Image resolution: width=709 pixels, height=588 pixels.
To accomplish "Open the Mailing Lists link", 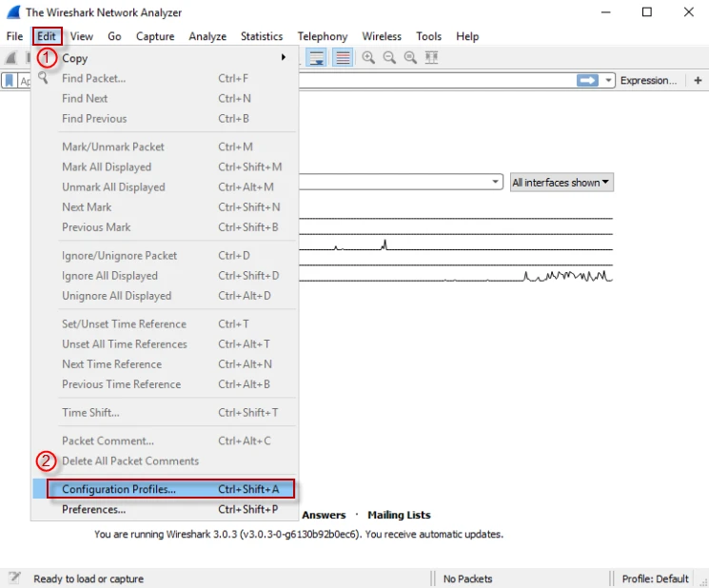I will [x=399, y=515].
